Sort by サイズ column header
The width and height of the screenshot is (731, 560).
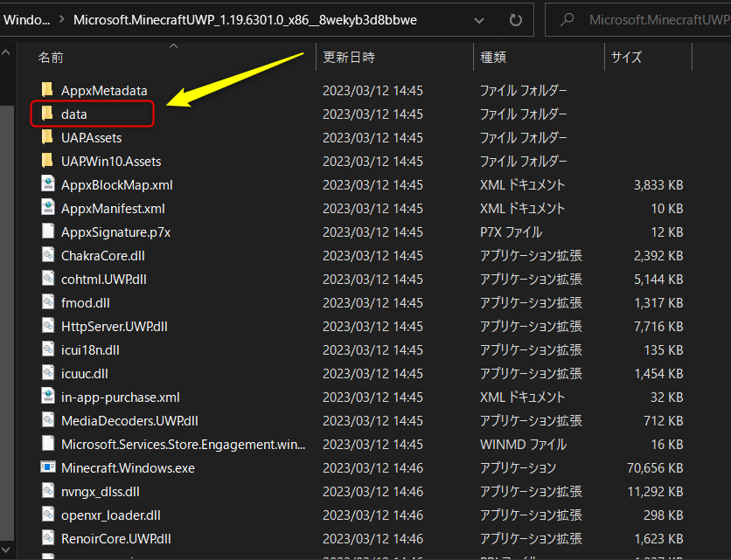coord(626,58)
